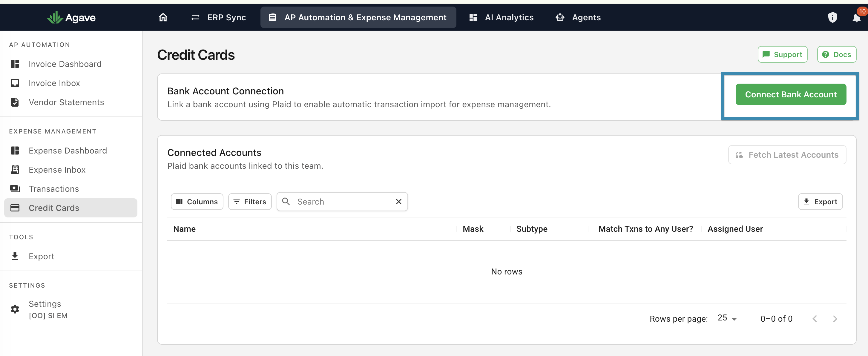Image resolution: width=868 pixels, height=356 pixels.
Task: Focus the Search input field
Action: point(342,202)
